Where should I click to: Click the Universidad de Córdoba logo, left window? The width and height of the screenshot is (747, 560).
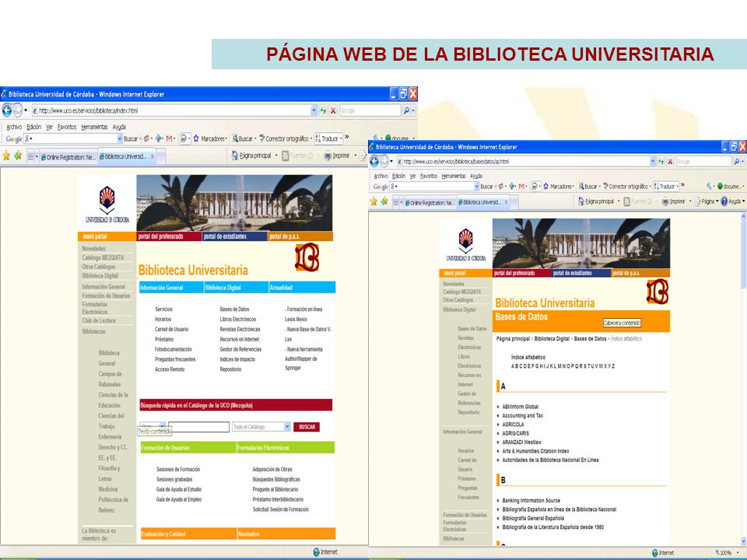(107, 205)
